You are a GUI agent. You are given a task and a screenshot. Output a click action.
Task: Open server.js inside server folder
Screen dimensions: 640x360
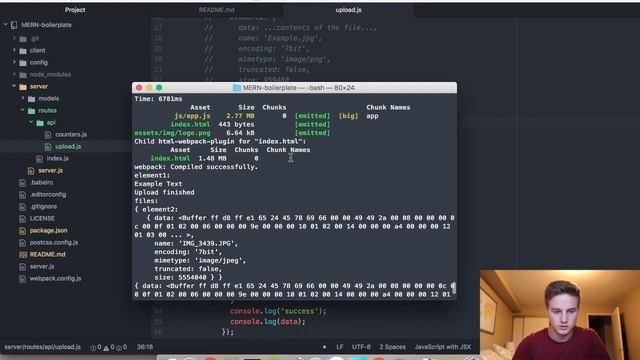[51, 170]
